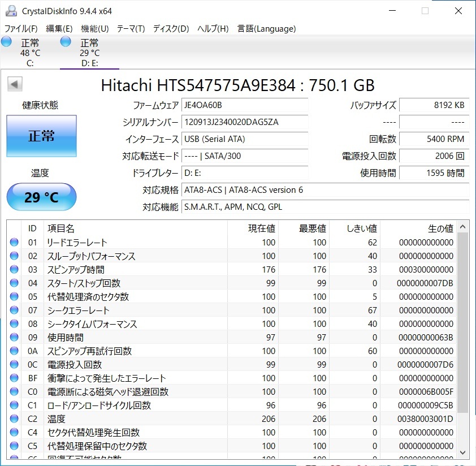Viewport: 476px width, 466px height.
Task: Click the 健康状態 label
Action: click(40, 105)
